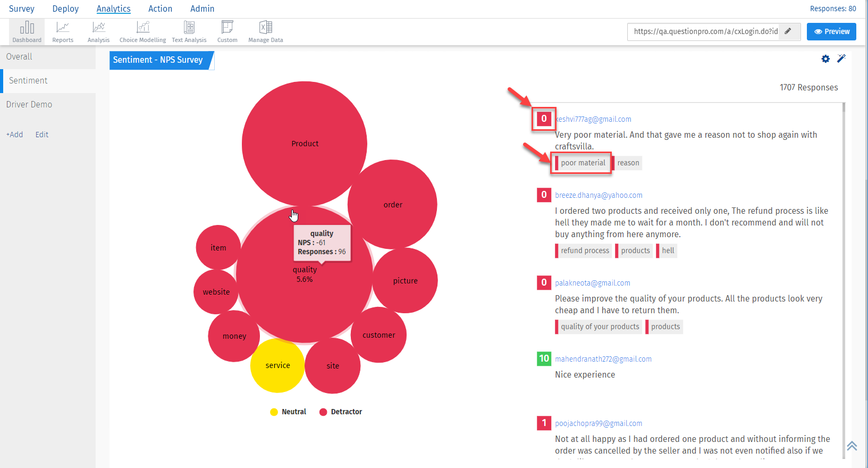The width and height of the screenshot is (868, 468).
Task: Open the Custom reports icon
Action: (227, 32)
